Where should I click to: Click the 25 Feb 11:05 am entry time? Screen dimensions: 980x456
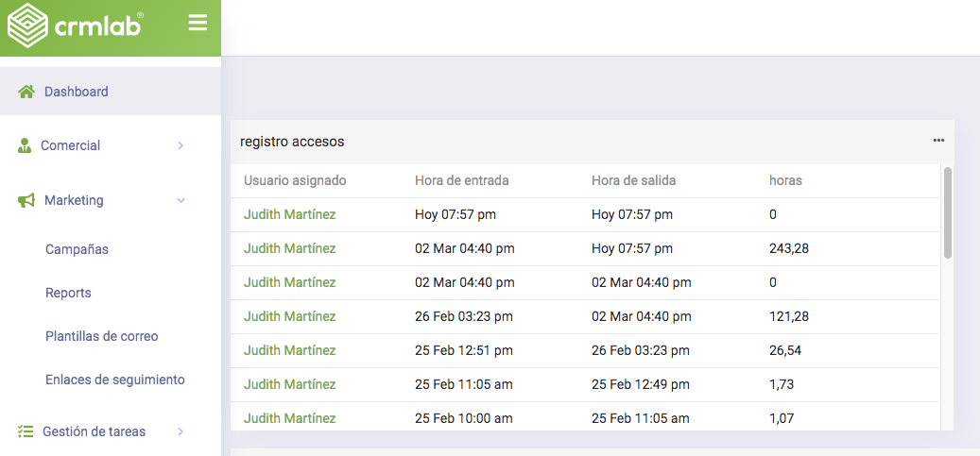[464, 384]
